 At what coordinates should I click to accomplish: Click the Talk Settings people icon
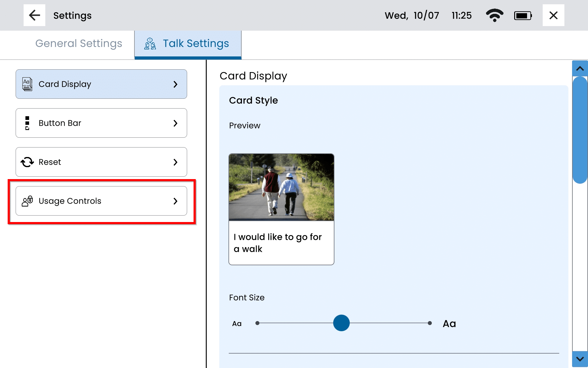(x=150, y=44)
